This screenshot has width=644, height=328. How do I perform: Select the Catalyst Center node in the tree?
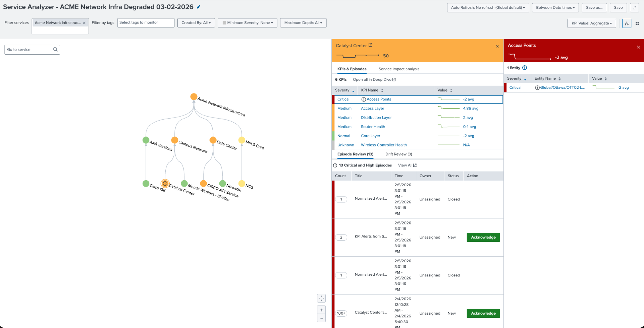(165, 184)
